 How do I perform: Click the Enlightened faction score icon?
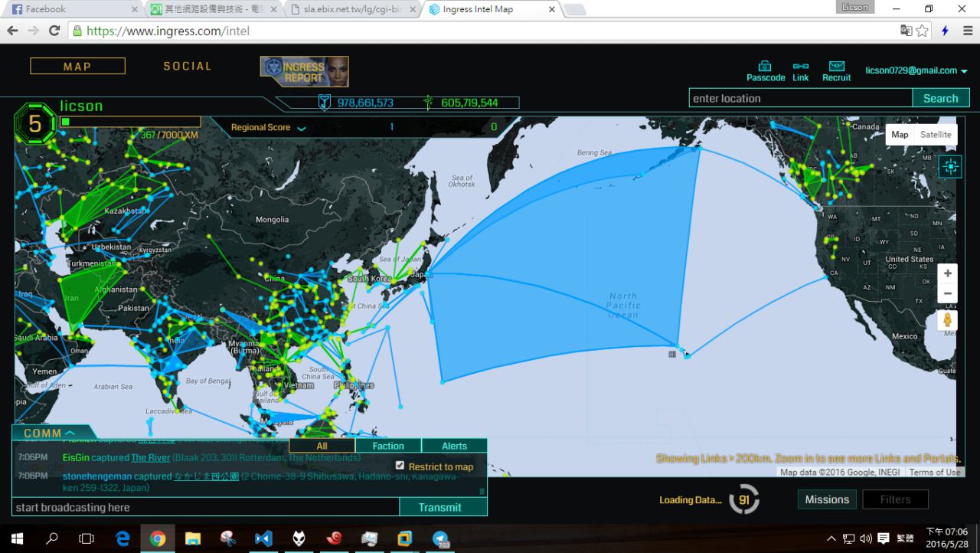pos(428,102)
